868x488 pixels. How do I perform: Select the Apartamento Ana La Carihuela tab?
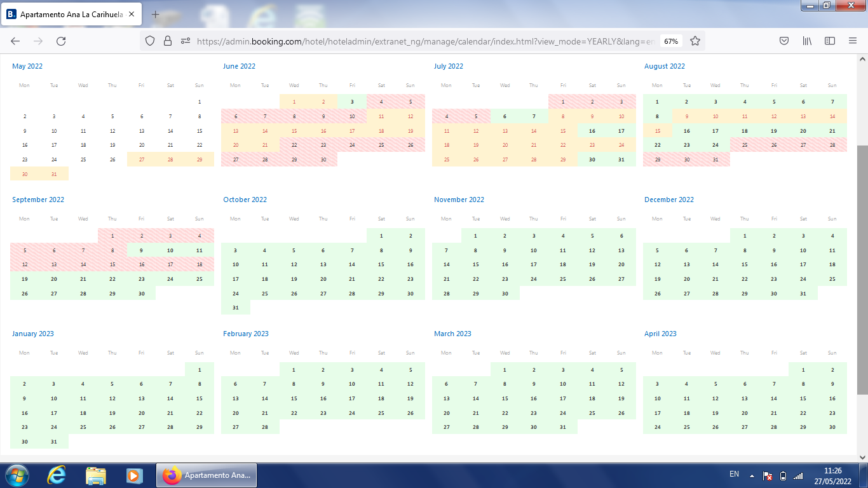(x=70, y=14)
